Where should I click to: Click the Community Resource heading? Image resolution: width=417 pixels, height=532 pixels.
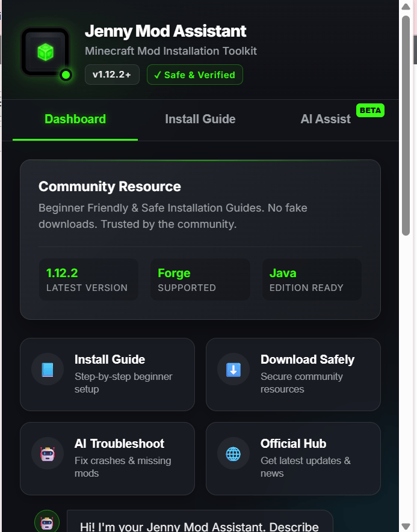(110, 186)
